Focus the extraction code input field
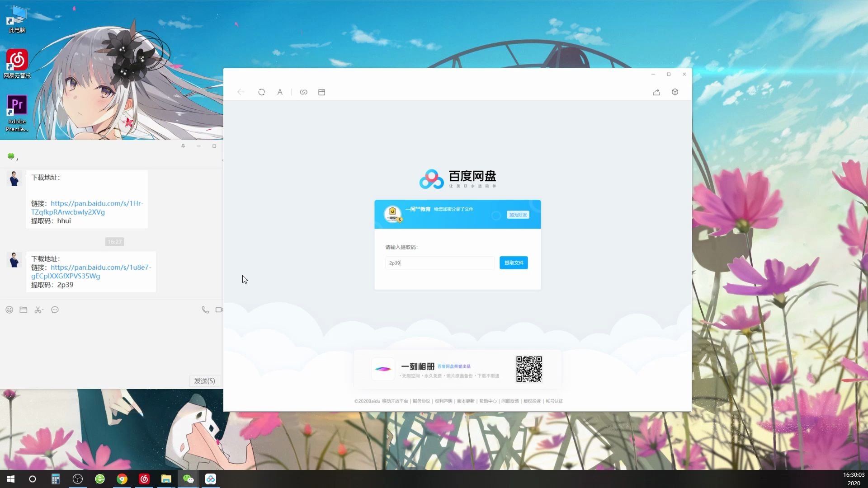 coord(440,263)
